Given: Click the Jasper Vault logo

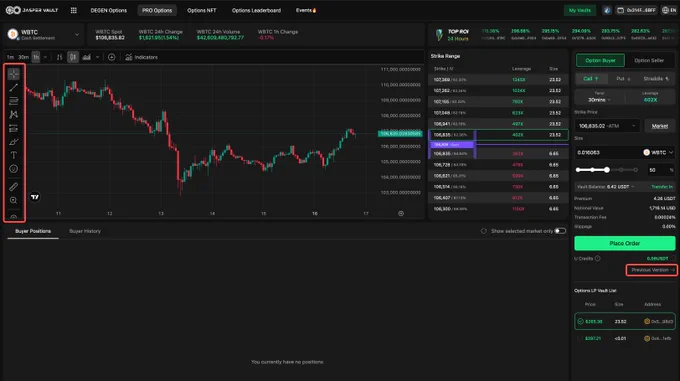Looking at the screenshot, I should (32, 10).
